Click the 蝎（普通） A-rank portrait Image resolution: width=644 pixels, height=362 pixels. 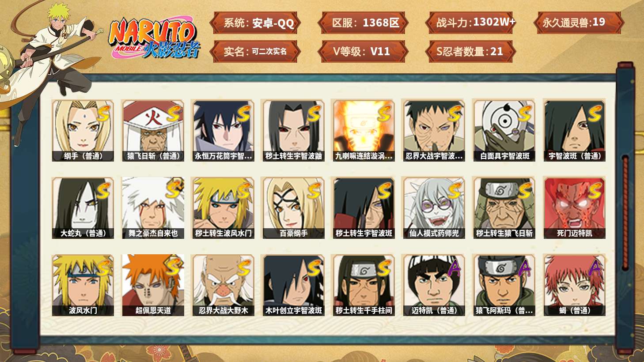point(574,285)
